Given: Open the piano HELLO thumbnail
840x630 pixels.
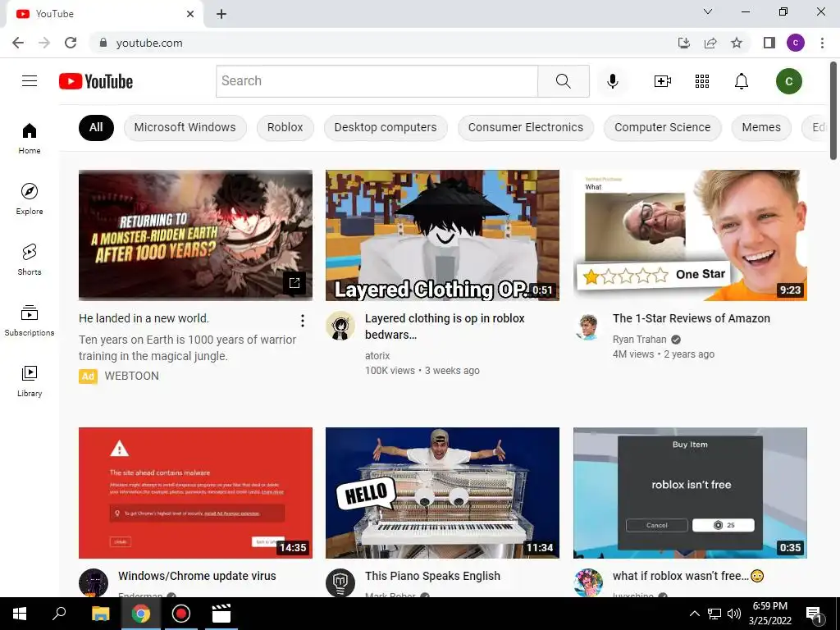Looking at the screenshot, I should point(442,493).
